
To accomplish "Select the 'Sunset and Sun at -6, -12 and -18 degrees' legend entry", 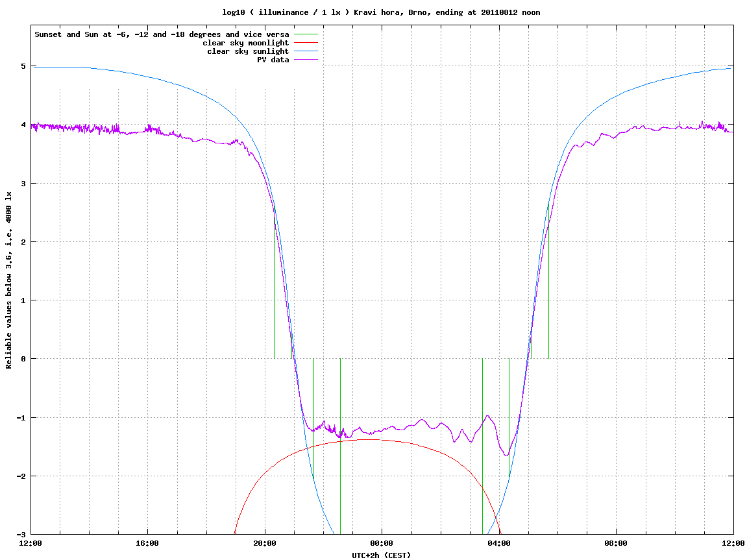I will [162, 34].
